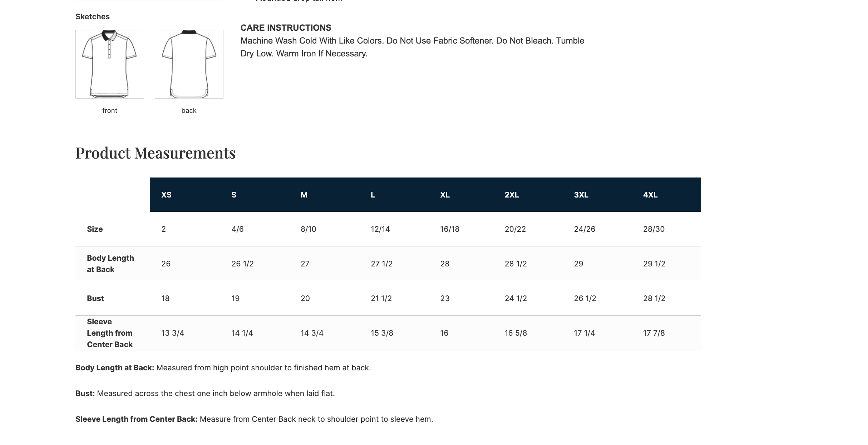Screen dimensions: 868x445
Task: Click the "back" caption under the sketch
Action: pyautogui.click(x=189, y=111)
